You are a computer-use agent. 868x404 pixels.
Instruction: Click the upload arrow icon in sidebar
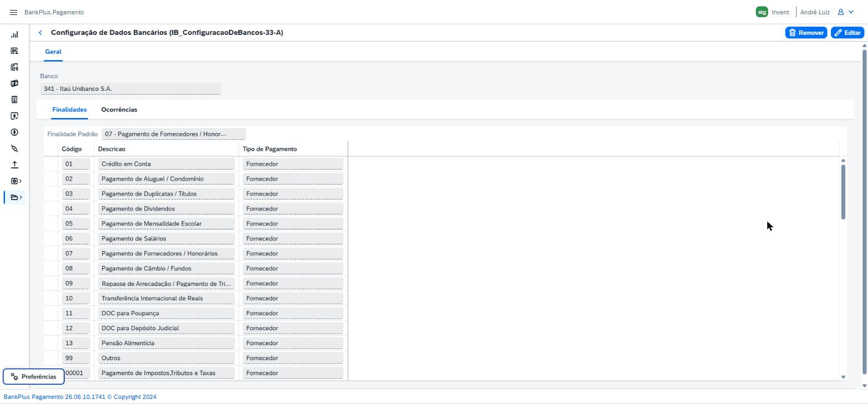[x=14, y=165]
